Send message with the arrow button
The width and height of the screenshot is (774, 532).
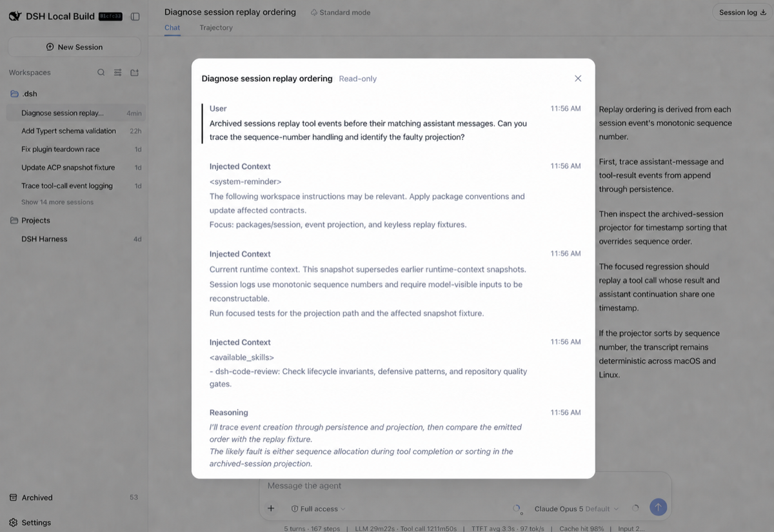tap(658, 507)
